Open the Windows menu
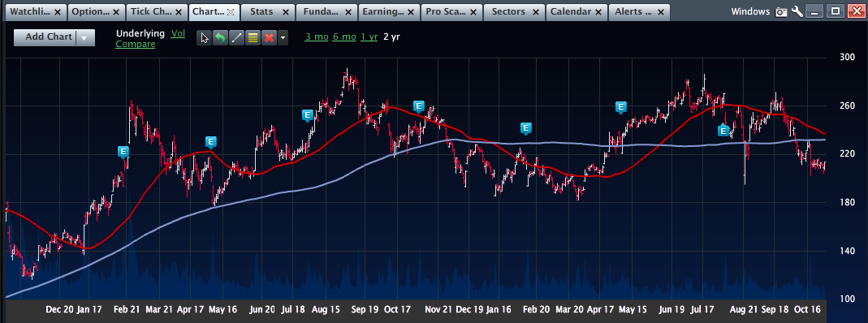This screenshot has width=868, height=323. [x=750, y=11]
